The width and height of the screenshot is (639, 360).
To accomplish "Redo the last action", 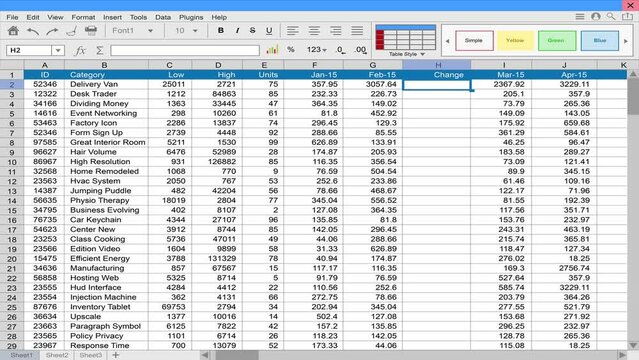I will tap(52, 31).
